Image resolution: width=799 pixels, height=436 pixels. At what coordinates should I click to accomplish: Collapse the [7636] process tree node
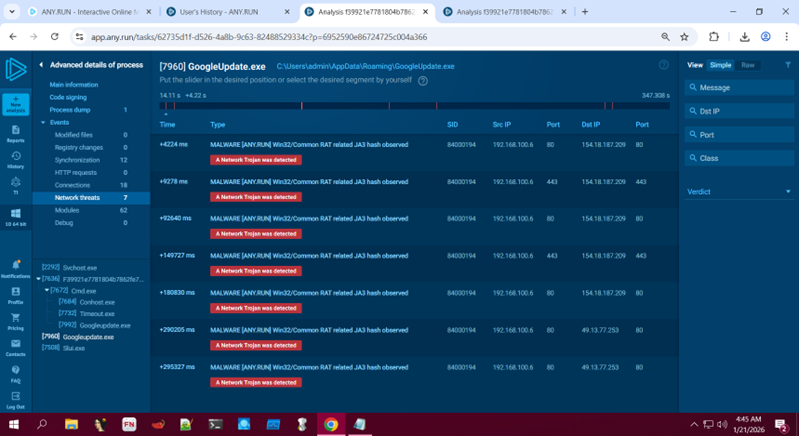(38, 279)
